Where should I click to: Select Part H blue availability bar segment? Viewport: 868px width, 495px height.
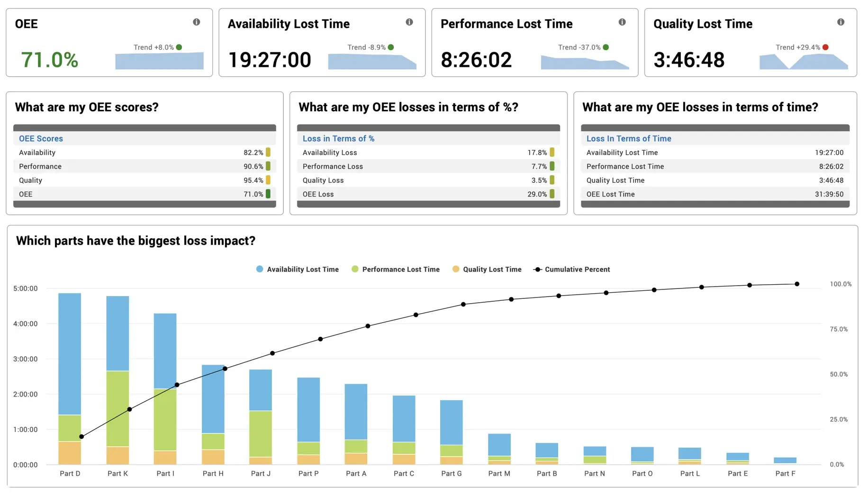point(213,399)
